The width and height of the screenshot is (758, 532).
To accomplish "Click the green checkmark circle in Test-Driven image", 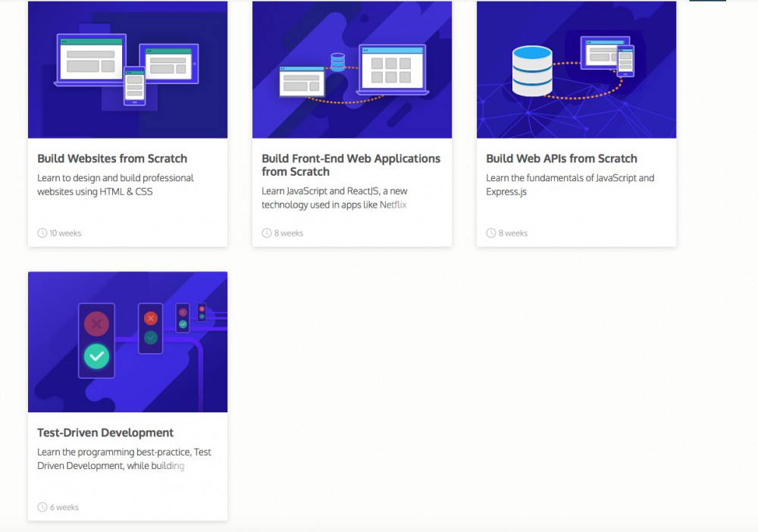I will [96, 355].
